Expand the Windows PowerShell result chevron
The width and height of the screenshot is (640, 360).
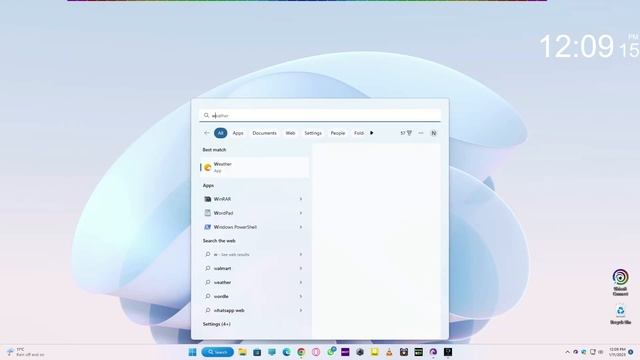click(x=301, y=227)
